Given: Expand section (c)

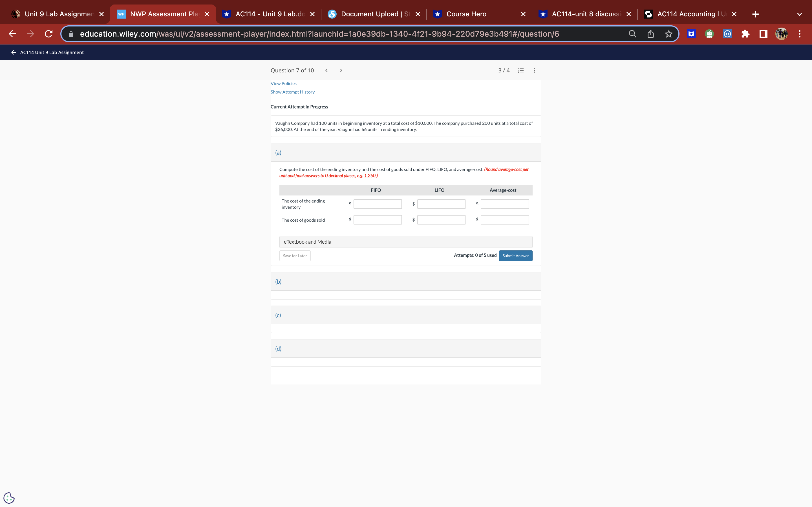Looking at the screenshot, I should pos(278,315).
